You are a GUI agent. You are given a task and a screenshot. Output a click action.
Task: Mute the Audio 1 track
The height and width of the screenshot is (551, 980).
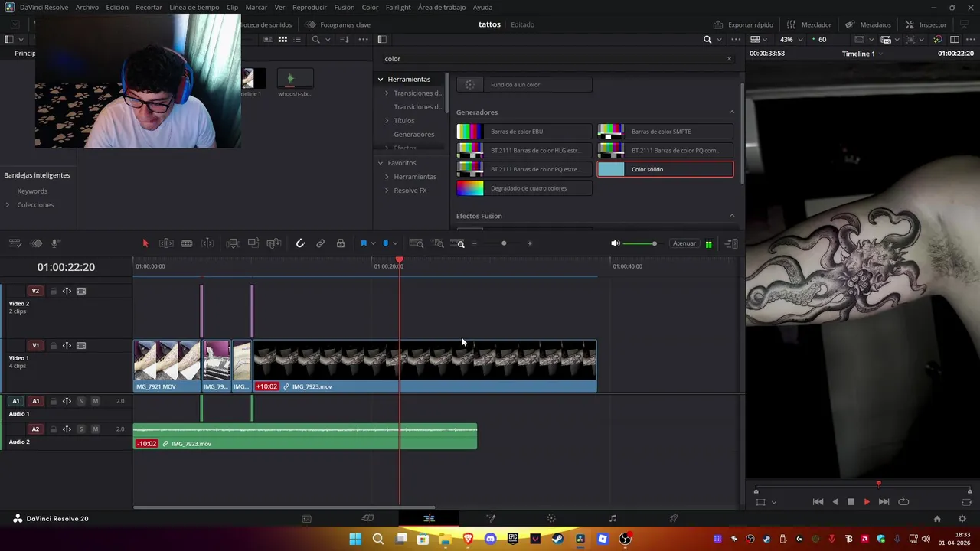click(x=95, y=401)
